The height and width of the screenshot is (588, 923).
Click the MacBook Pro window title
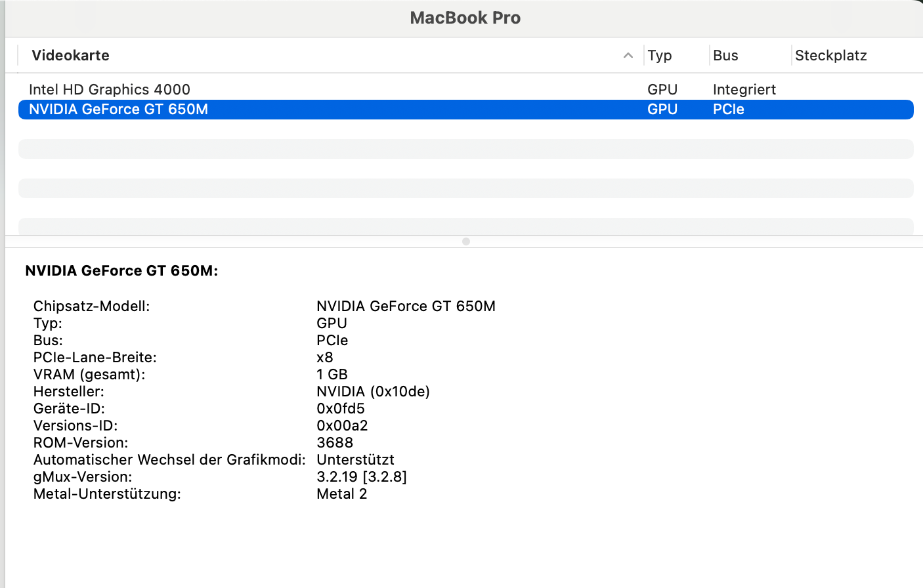pyautogui.click(x=465, y=18)
